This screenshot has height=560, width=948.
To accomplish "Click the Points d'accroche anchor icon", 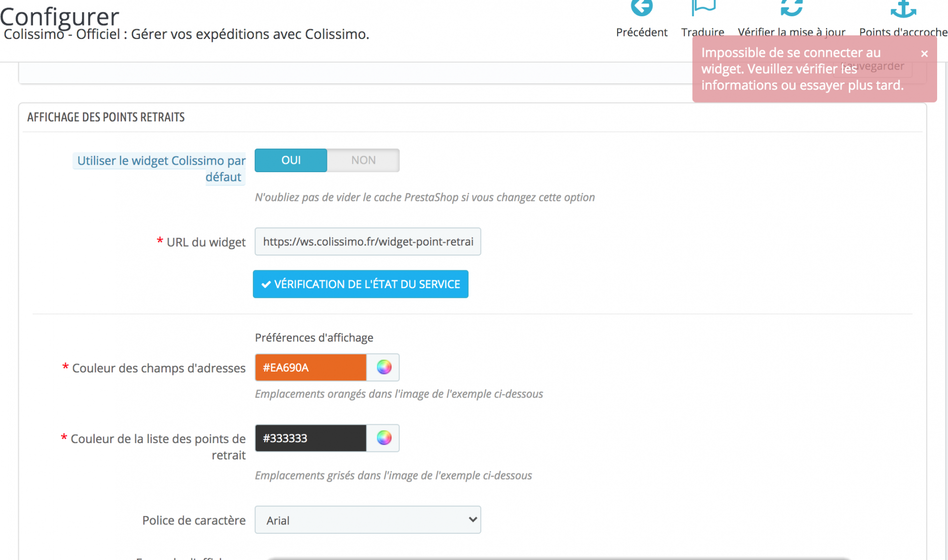I will coord(903,9).
